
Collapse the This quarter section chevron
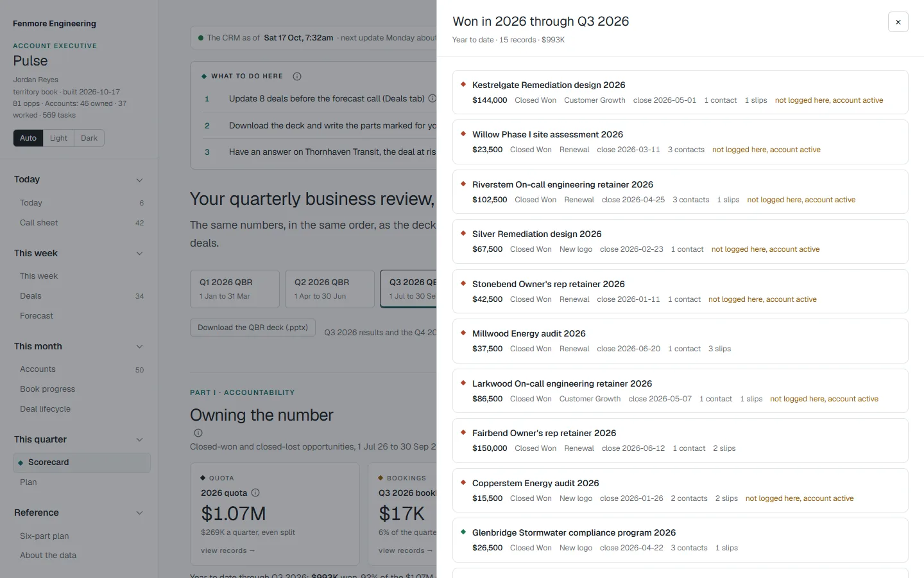pos(139,440)
